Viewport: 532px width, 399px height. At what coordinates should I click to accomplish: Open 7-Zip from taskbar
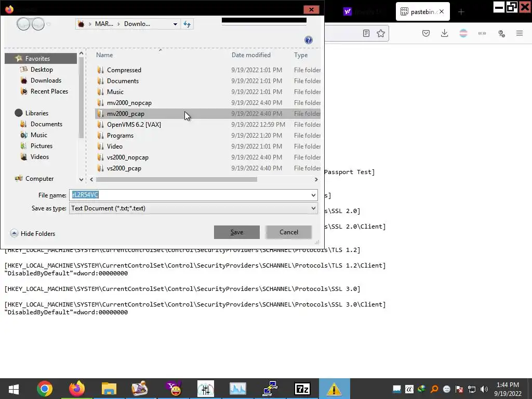pyautogui.click(x=302, y=389)
